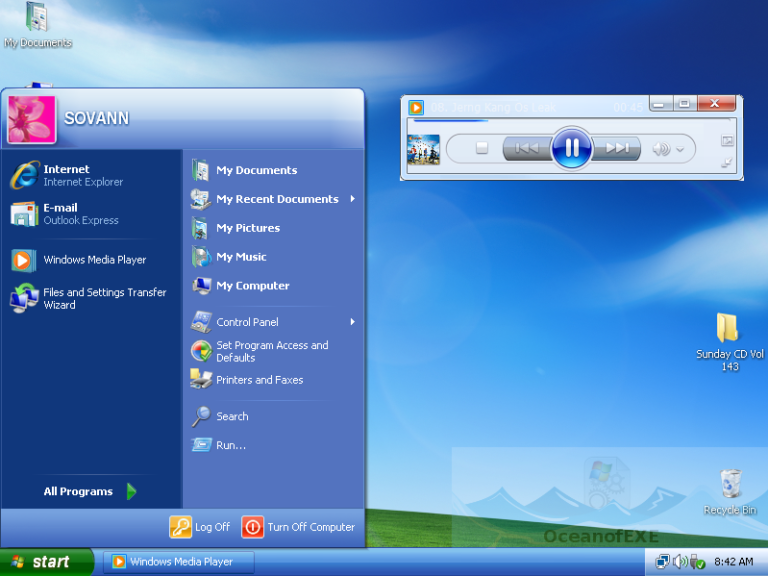Open All Programs list

pos(90,491)
